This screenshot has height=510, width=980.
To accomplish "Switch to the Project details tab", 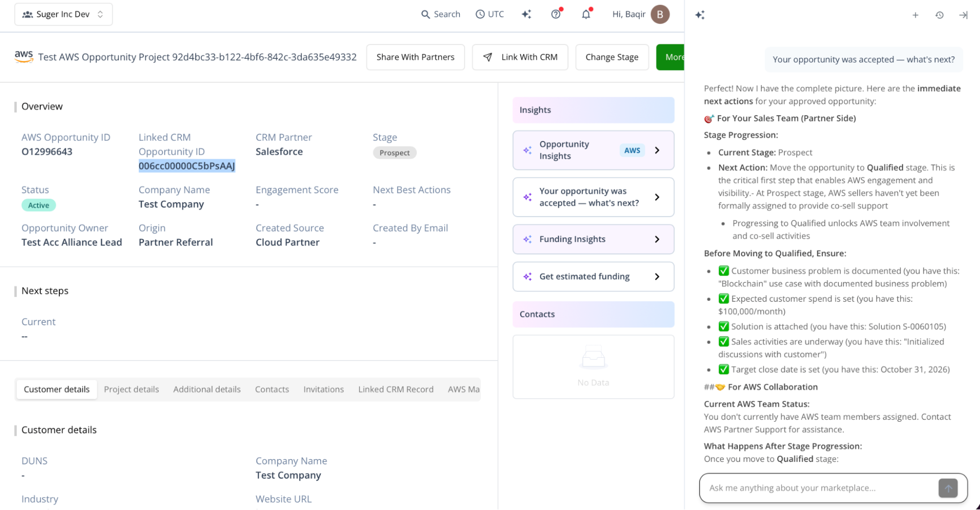I will pyautogui.click(x=131, y=389).
